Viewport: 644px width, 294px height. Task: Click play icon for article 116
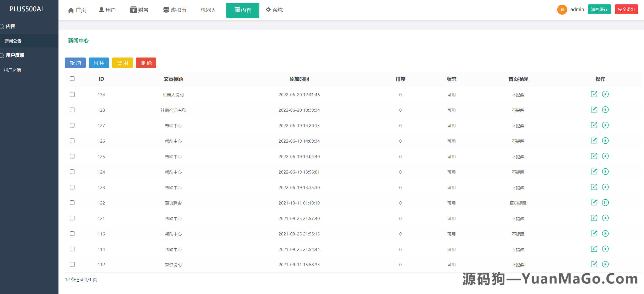[605, 233]
